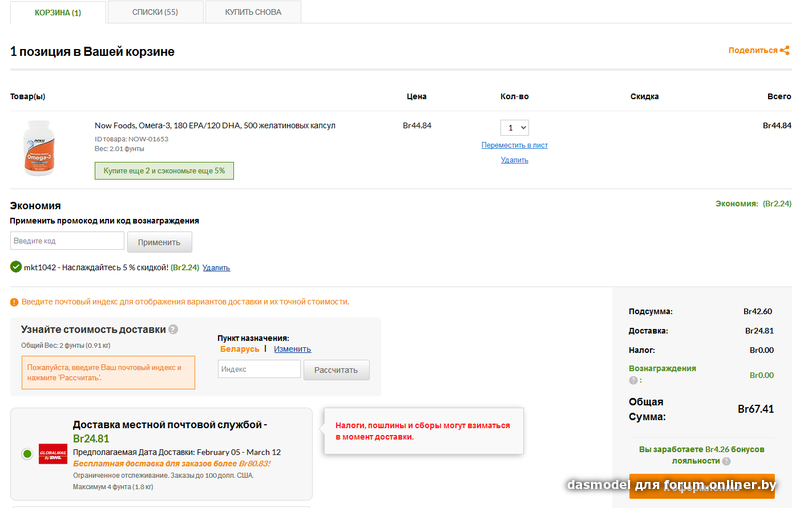The width and height of the screenshot is (800, 508).
Task: Click the green checkmark next to mkt1042
Action: point(16,267)
